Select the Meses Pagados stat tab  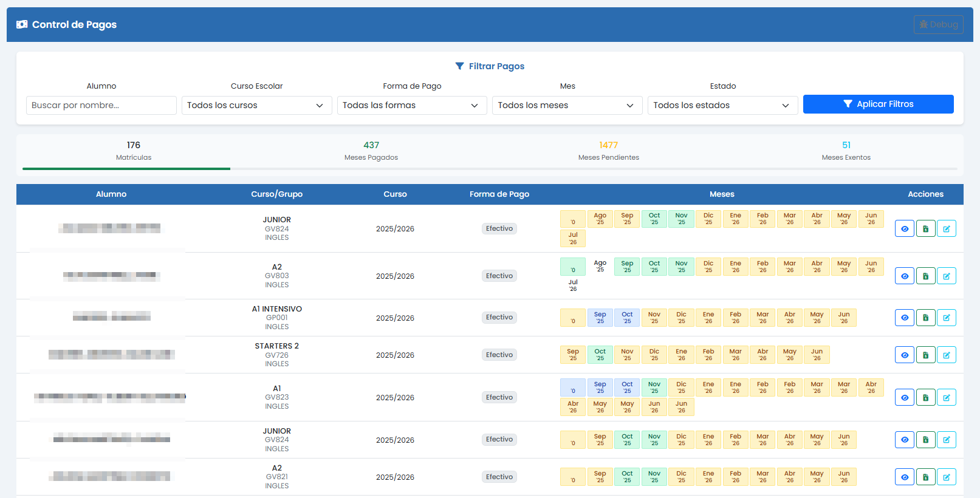click(x=371, y=151)
